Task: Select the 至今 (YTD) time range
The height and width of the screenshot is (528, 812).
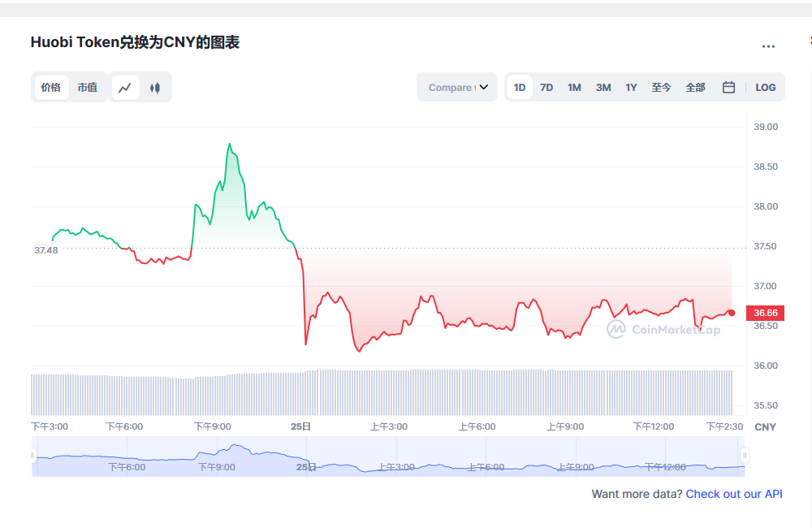Action: point(661,88)
